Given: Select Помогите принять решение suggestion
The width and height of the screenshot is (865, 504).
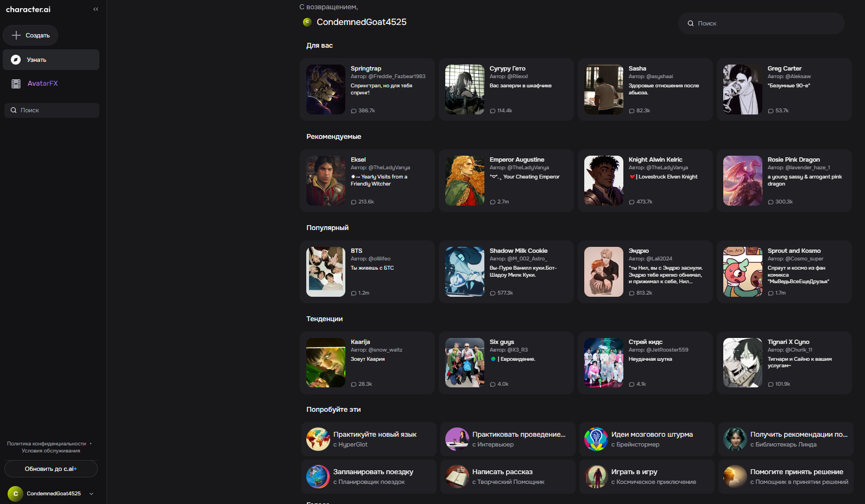Looking at the screenshot, I should click(x=786, y=477).
